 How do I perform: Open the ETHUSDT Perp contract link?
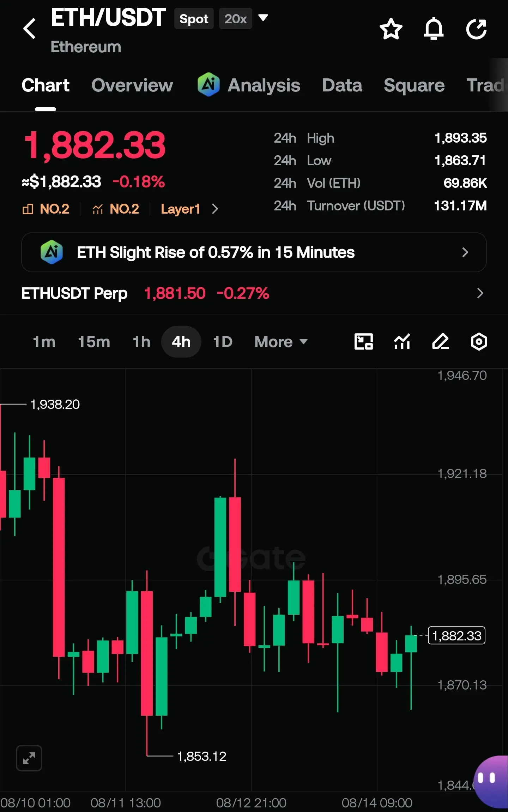tap(74, 293)
